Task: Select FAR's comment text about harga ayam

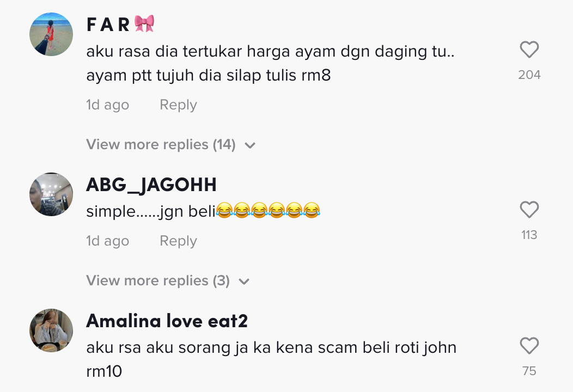Action: point(270,63)
